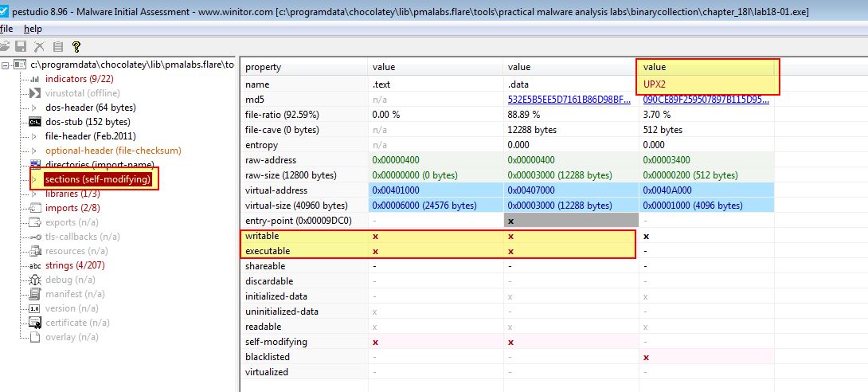The width and height of the screenshot is (868, 392).
Task: Open the help menu
Action: [x=33, y=29]
